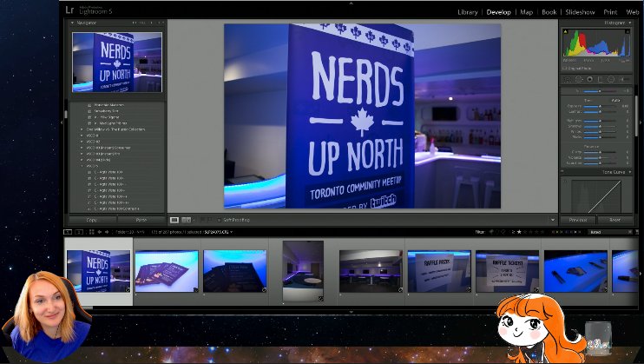Open the toolbar content dropdown arrow

click(552, 220)
